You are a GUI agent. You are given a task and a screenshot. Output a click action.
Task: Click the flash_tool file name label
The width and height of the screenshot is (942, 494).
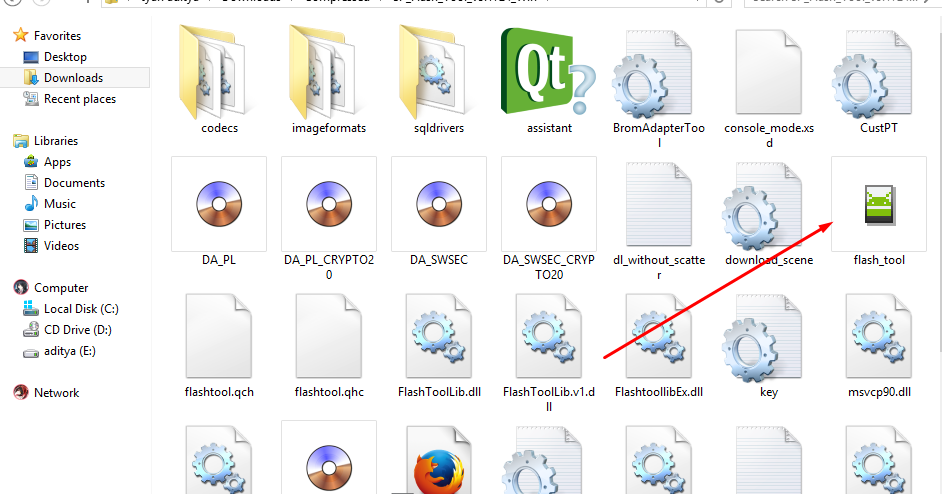coord(879,260)
